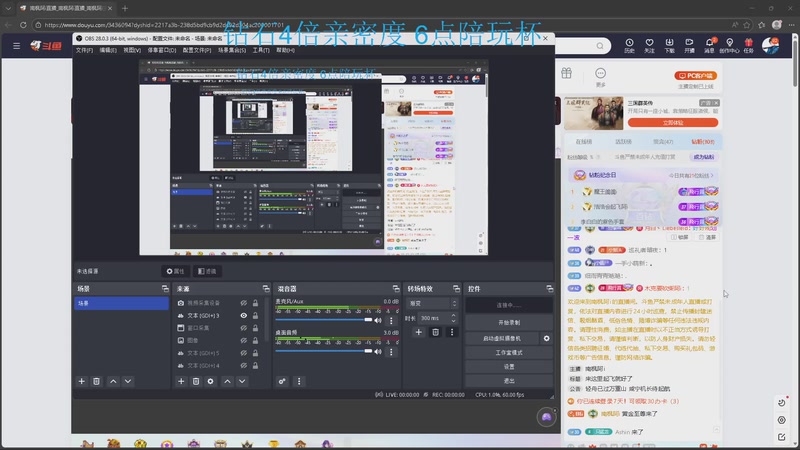The width and height of the screenshot is (800, 450).
Task: Open the OBS 场景集合(S) menu
Action: pyautogui.click(x=232, y=50)
